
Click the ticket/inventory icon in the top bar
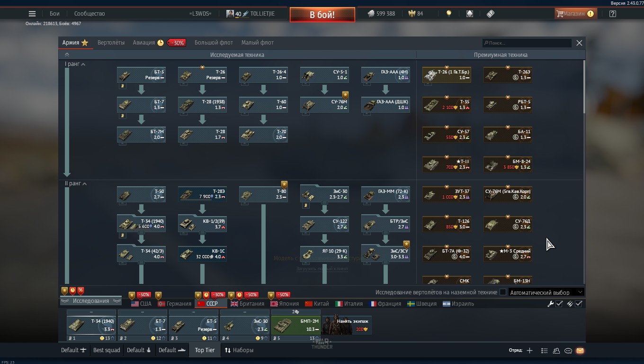pos(491,14)
